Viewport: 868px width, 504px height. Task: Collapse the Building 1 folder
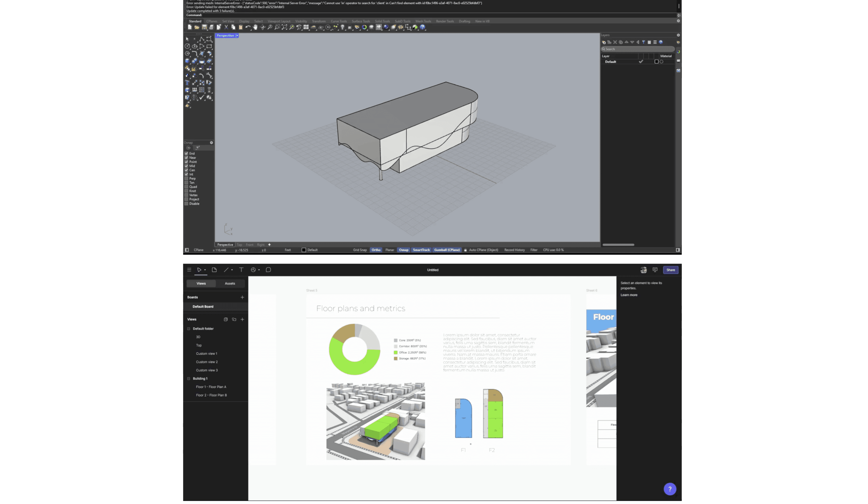(x=188, y=378)
